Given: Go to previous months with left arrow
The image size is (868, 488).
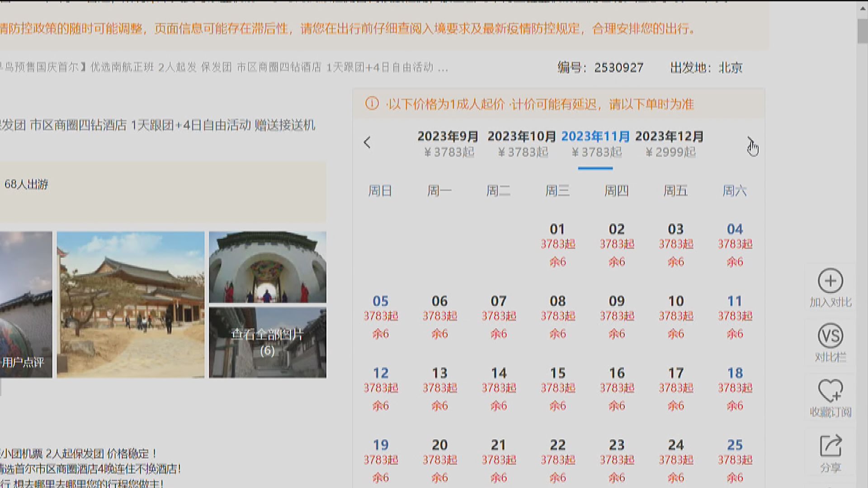Looking at the screenshot, I should tap(367, 143).
